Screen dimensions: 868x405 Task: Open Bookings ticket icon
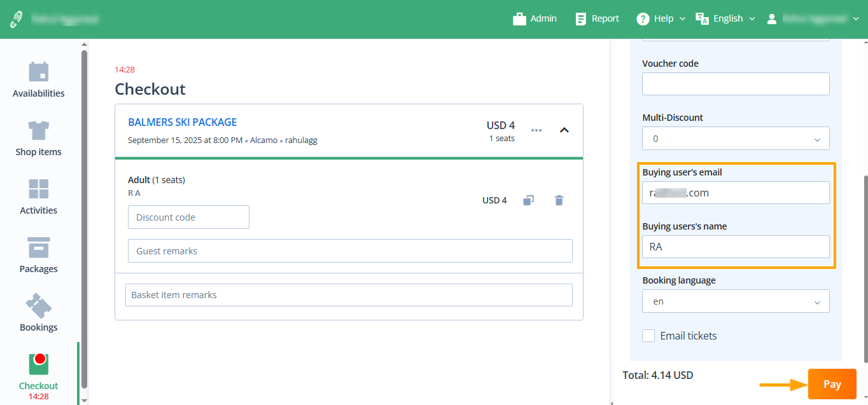(39, 313)
